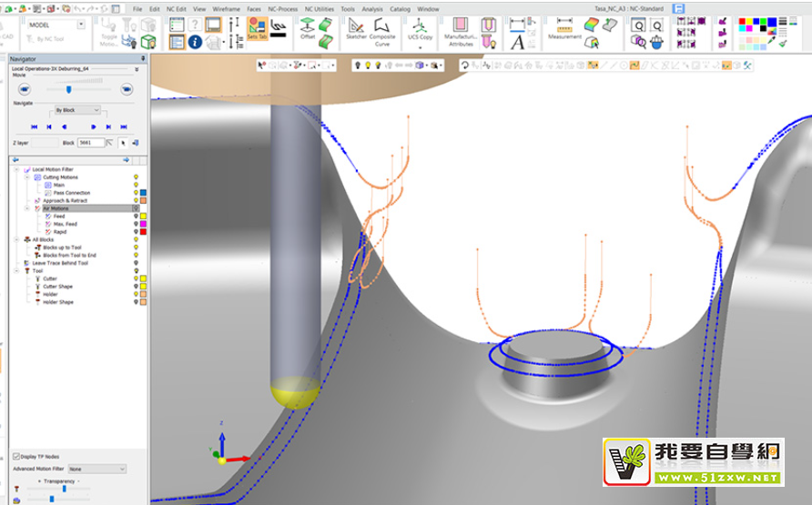Screen dimensions: 812x505
Task: Click the Sets Tab icon
Action: click(257, 27)
